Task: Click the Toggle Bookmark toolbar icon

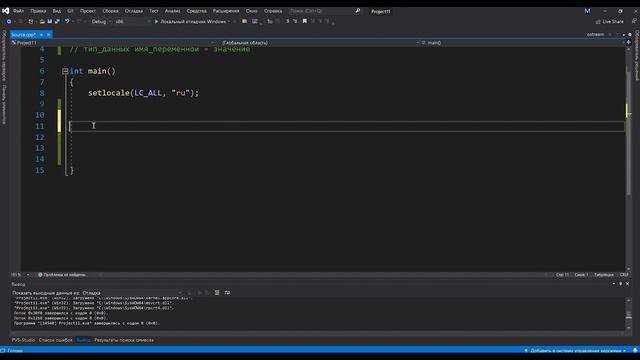Action: [304, 22]
